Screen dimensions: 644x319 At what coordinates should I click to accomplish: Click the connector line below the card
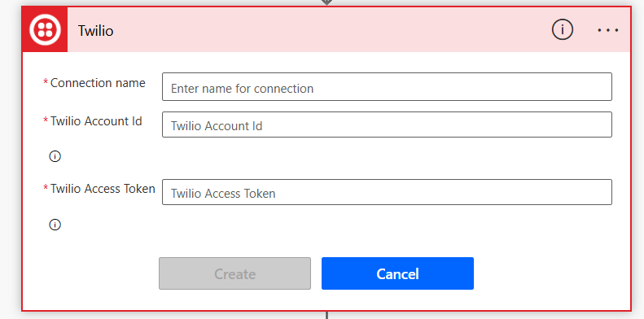coord(326,315)
